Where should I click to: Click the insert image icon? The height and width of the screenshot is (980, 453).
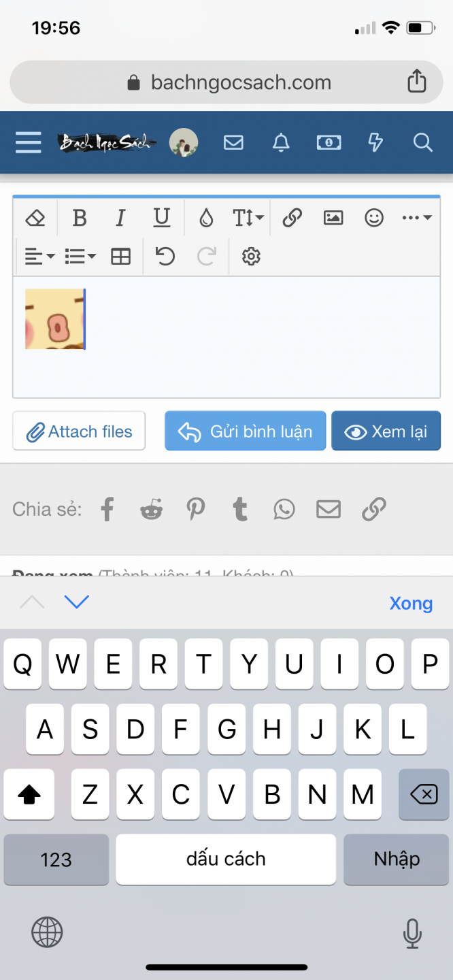point(333,218)
